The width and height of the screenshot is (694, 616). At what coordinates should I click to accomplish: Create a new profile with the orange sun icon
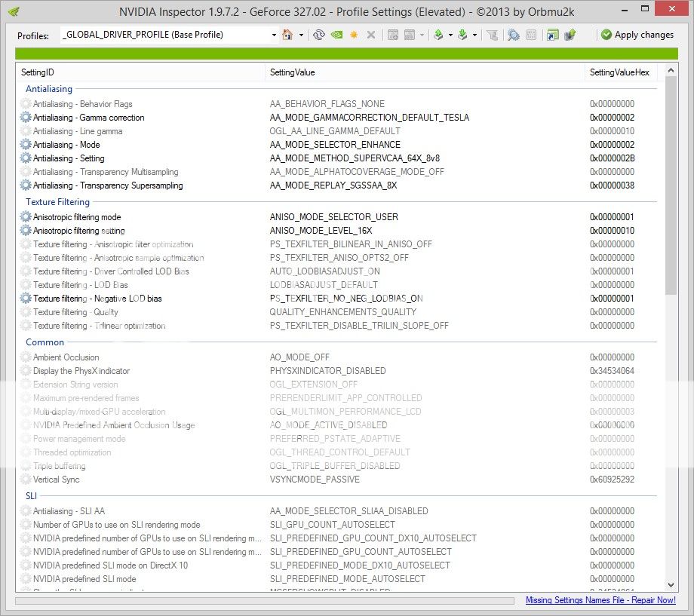pos(354,35)
